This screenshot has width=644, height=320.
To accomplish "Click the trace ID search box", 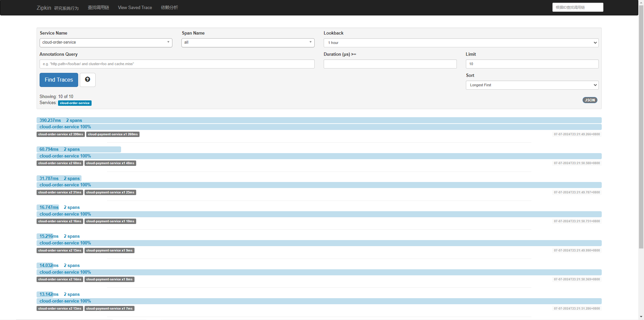I will click(578, 7).
